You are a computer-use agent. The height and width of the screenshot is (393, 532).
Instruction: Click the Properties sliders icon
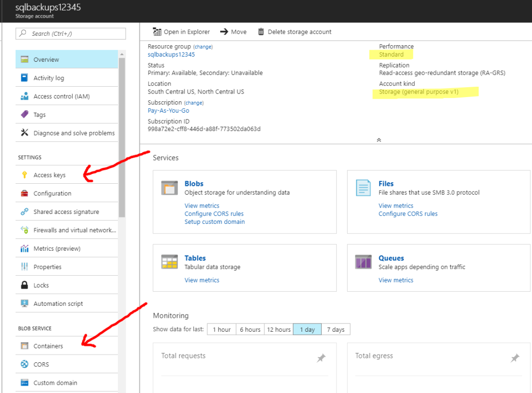tap(24, 267)
